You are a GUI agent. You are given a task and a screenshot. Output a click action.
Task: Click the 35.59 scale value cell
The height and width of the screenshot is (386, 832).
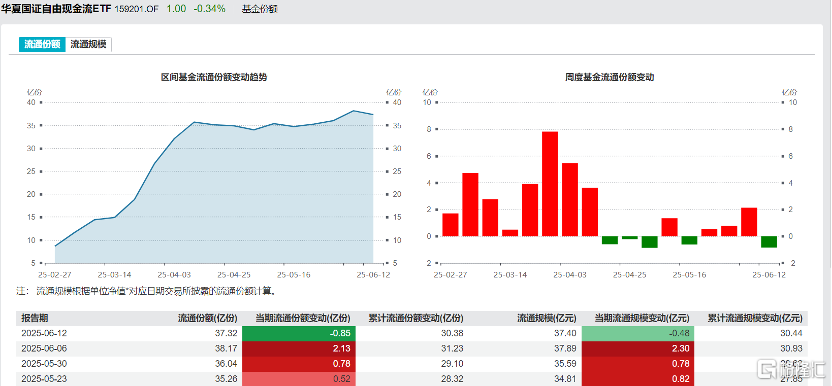565,364
